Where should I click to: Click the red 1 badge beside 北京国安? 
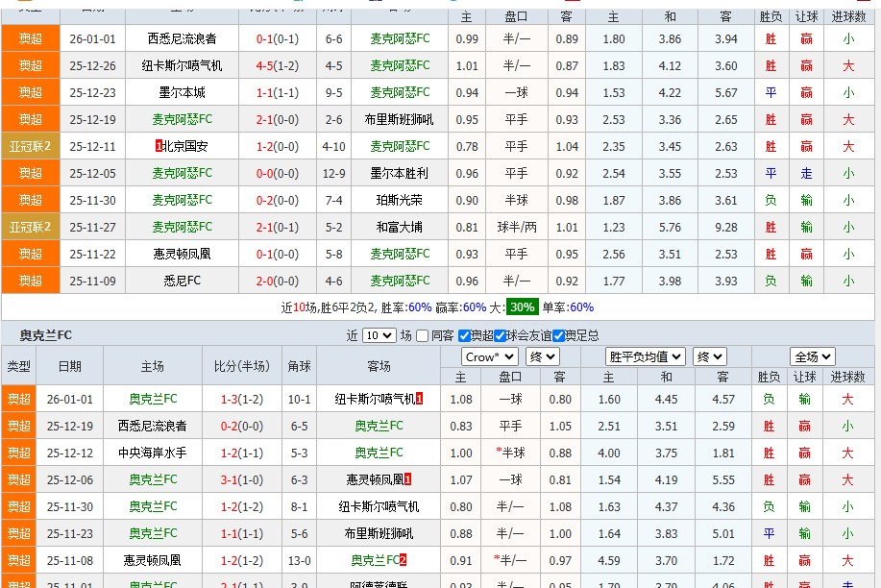coord(158,145)
